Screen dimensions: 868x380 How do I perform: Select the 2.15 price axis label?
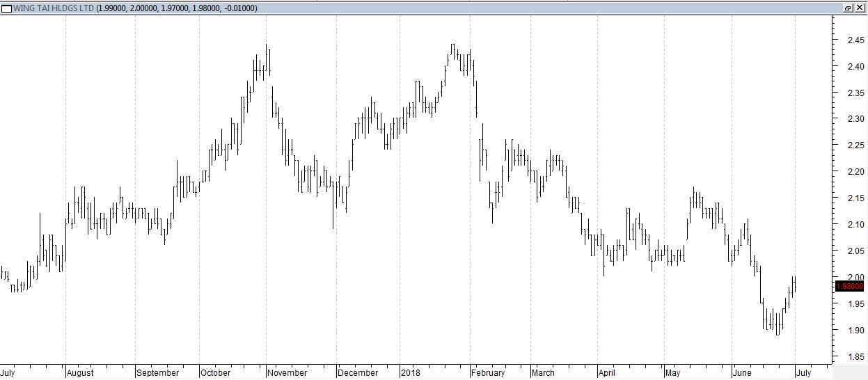pos(856,198)
